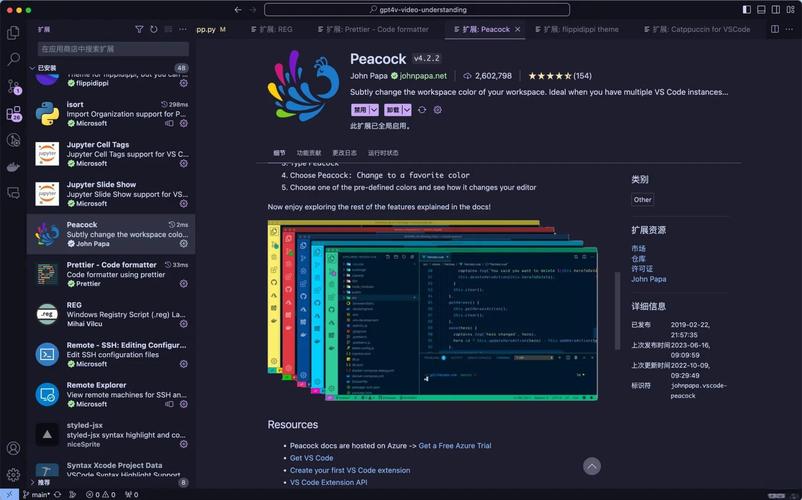
Task: Open Run and Debug view
Action: (13, 140)
